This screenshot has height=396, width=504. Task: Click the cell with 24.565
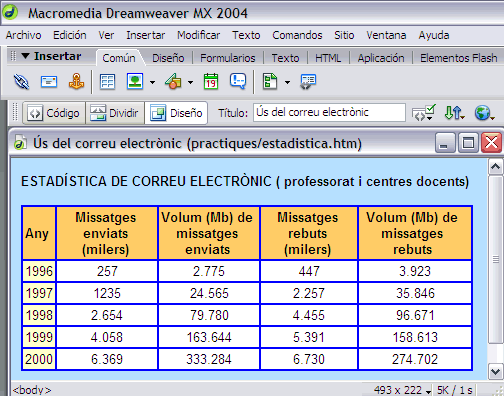tap(209, 293)
